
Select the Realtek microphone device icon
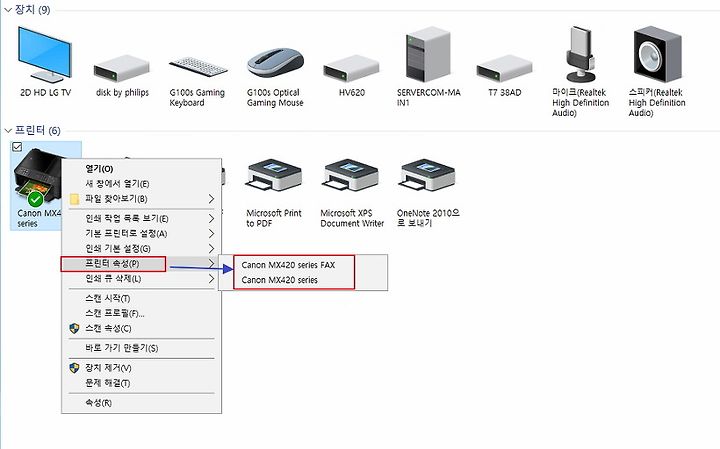point(581,54)
